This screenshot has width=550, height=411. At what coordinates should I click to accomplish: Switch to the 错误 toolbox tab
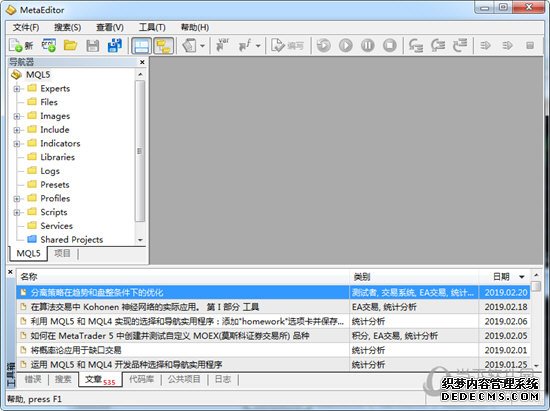pyautogui.click(x=33, y=379)
